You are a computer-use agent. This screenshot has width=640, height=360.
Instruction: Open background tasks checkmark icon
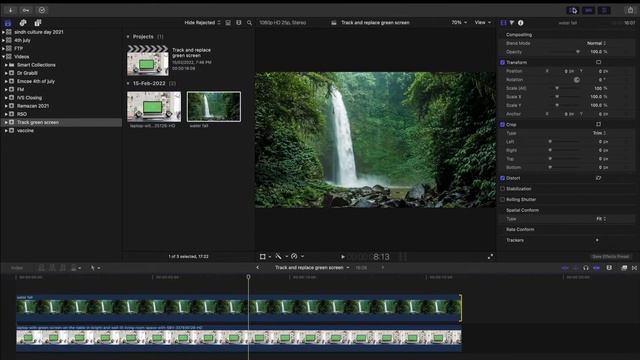[42, 10]
